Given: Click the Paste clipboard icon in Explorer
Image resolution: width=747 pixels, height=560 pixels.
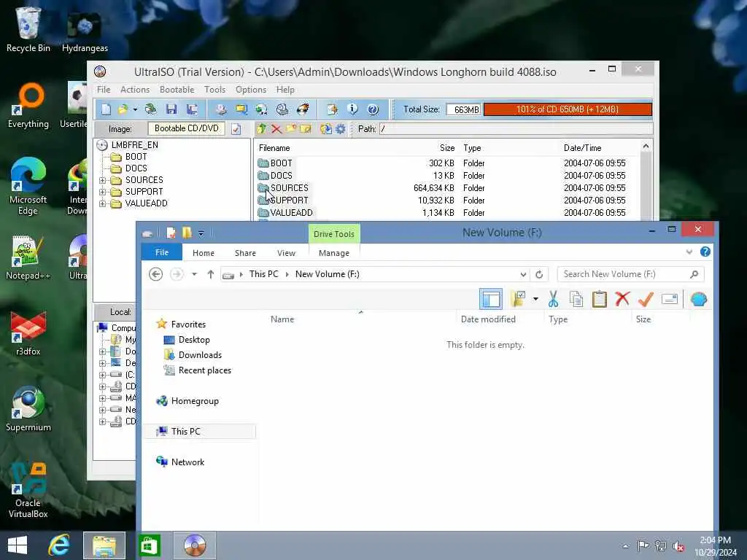Looking at the screenshot, I should (600, 300).
